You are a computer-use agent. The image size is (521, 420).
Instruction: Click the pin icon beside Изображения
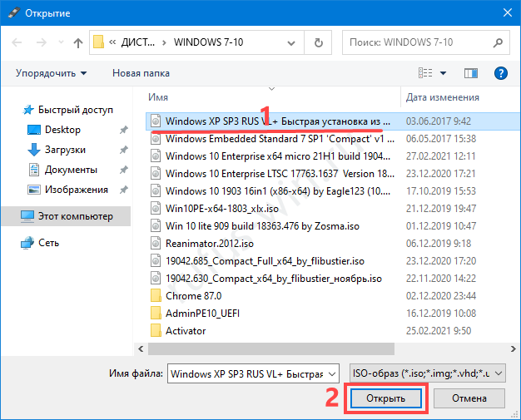tap(124, 190)
